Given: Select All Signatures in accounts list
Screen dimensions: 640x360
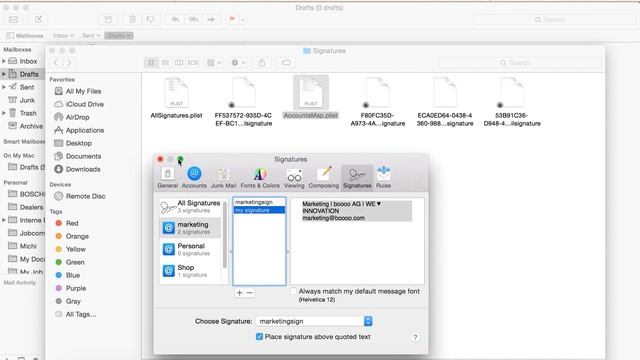Looking at the screenshot, I should [x=191, y=207].
